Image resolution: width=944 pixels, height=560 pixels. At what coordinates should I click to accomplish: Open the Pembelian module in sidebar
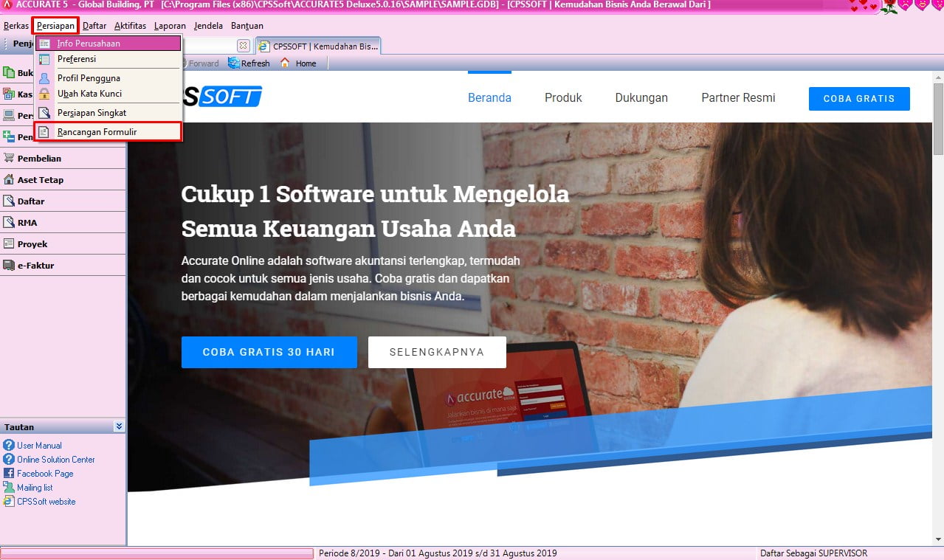coord(63,158)
